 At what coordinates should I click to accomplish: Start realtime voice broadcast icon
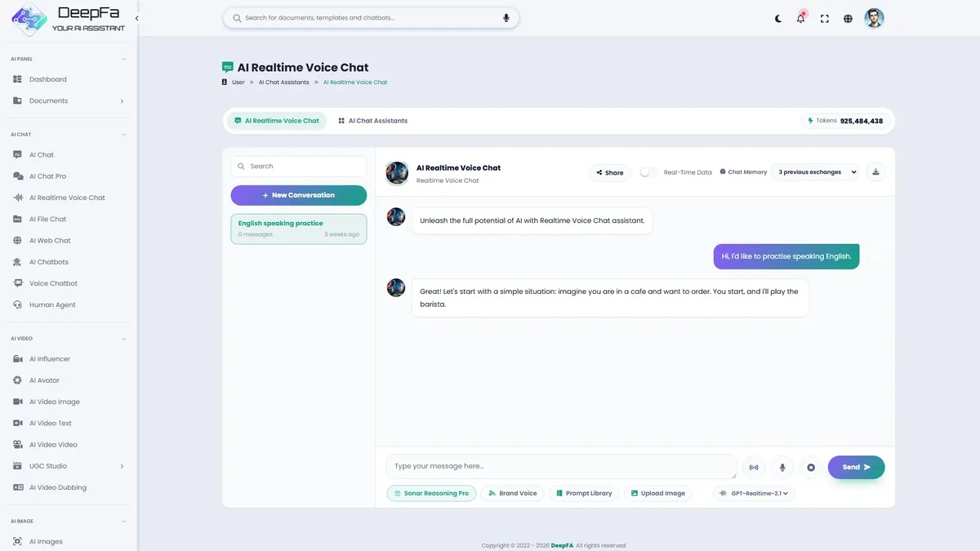coord(753,467)
